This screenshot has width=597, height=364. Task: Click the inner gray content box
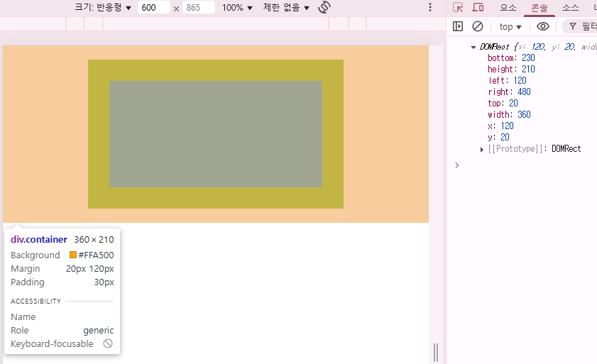coord(216,134)
